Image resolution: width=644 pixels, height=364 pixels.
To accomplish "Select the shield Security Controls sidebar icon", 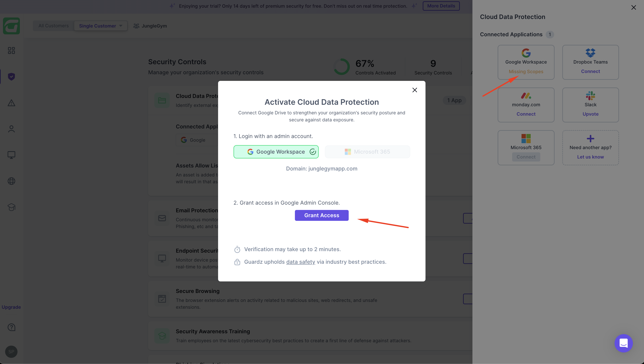I will (x=11, y=77).
